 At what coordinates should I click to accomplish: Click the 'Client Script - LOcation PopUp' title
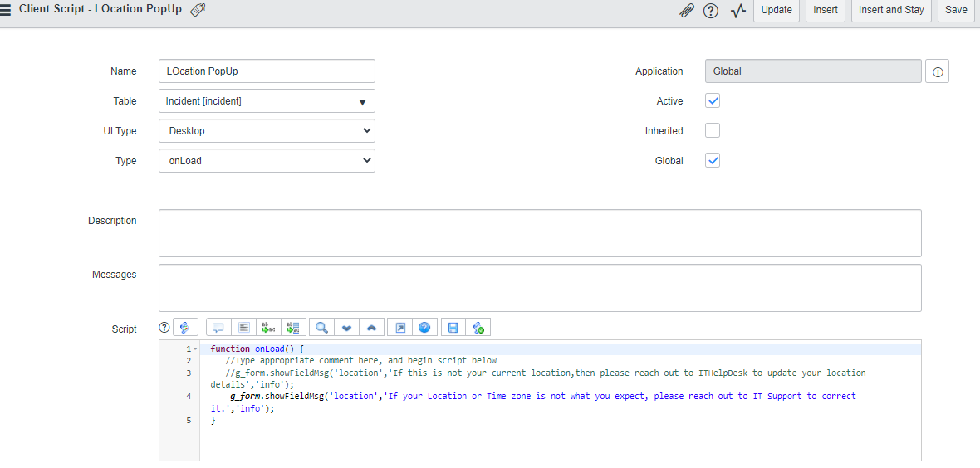(x=100, y=10)
